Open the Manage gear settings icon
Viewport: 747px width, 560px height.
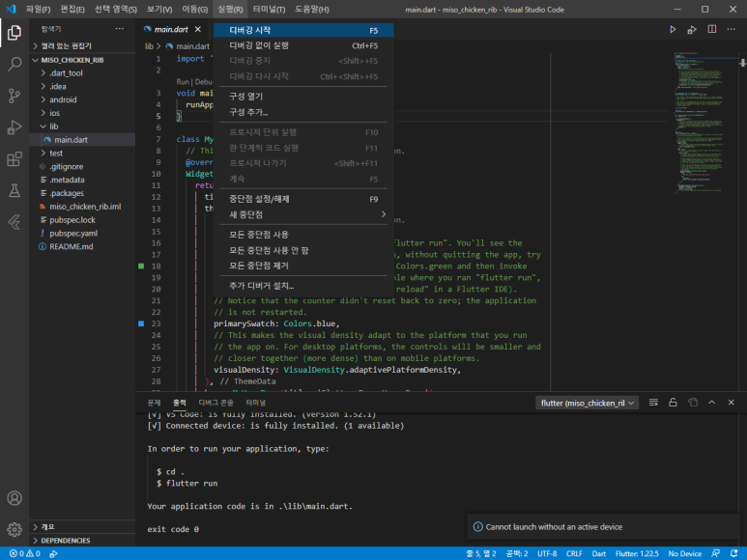click(14, 529)
